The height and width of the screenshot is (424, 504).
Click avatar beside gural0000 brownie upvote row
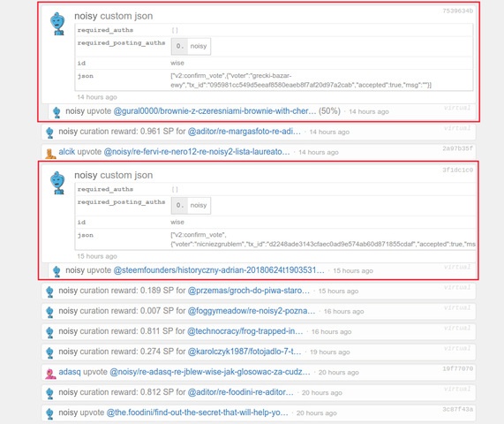(56, 112)
